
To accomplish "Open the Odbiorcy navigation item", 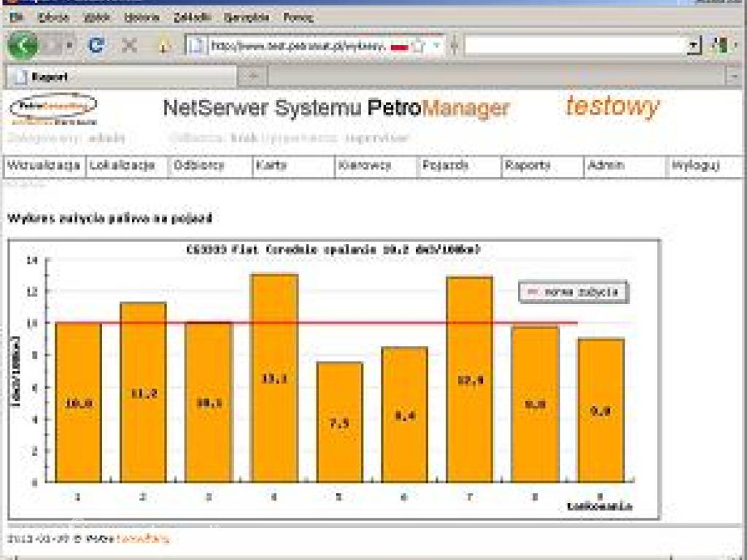I will coord(209,166).
